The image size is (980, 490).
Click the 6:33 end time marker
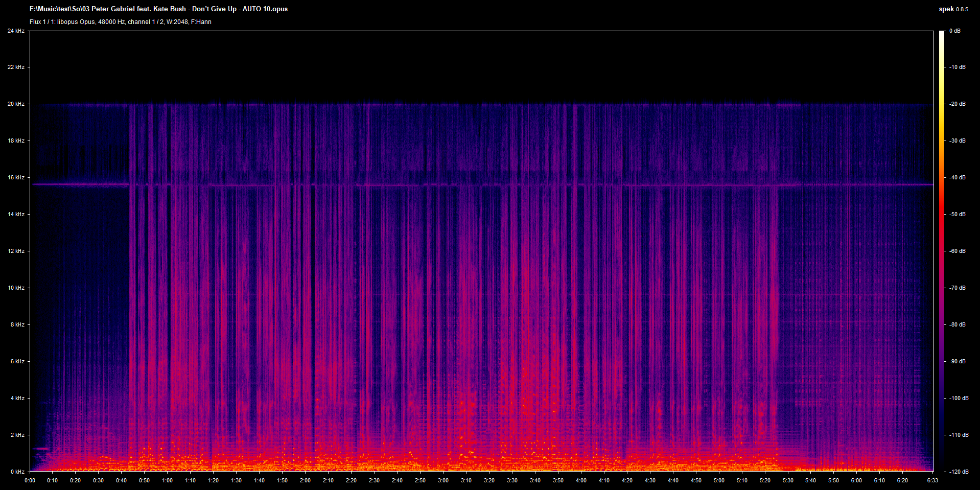932,480
